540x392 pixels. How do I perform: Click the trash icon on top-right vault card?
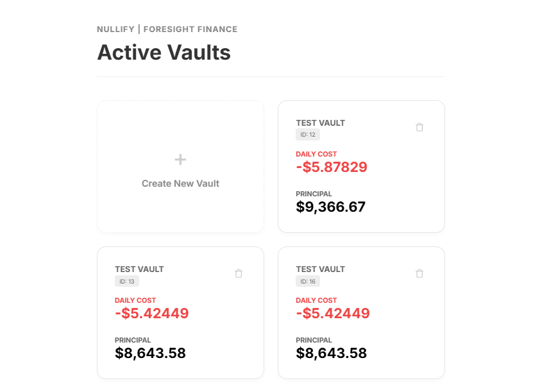tap(419, 127)
